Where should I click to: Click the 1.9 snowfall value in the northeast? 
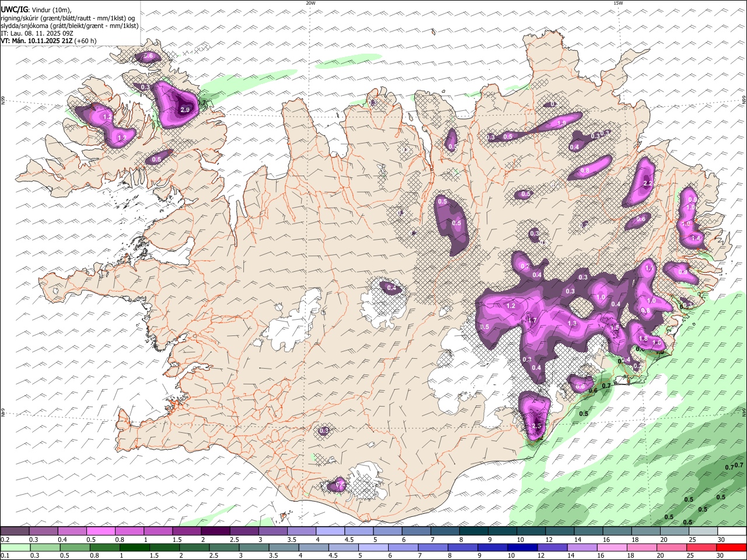(561, 123)
